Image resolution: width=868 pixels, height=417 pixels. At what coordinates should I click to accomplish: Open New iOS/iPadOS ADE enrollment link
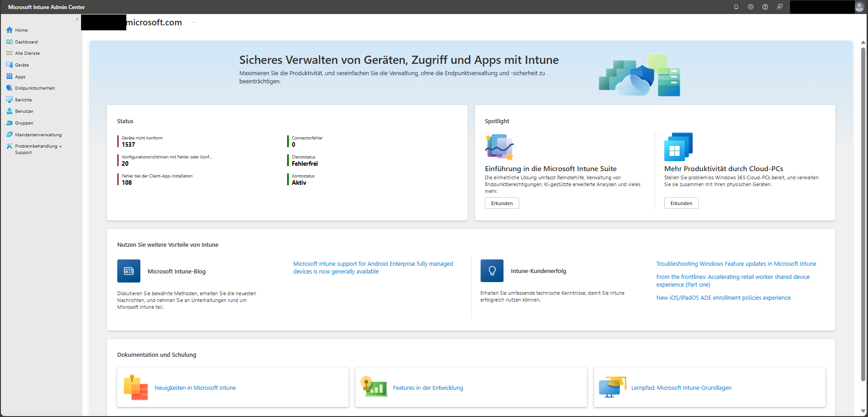pyautogui.click(x=724, y=297)
